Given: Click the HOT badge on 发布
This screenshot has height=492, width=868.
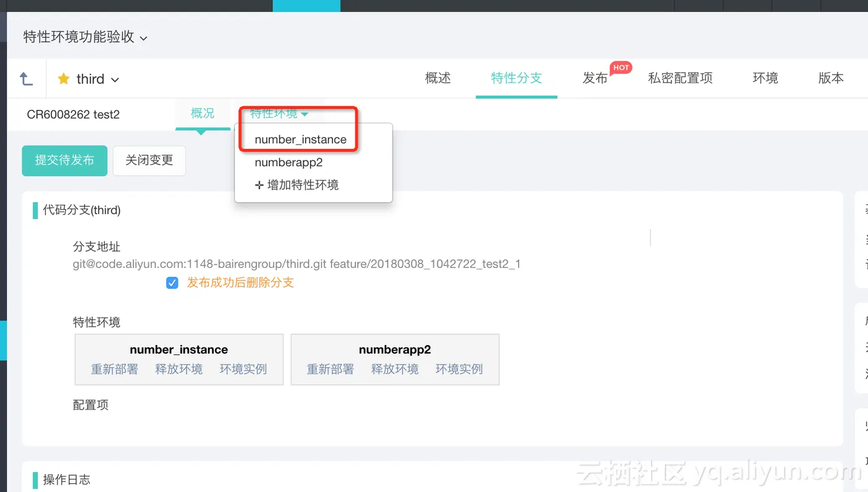Looking at the screenshot, I should point(621,68).
